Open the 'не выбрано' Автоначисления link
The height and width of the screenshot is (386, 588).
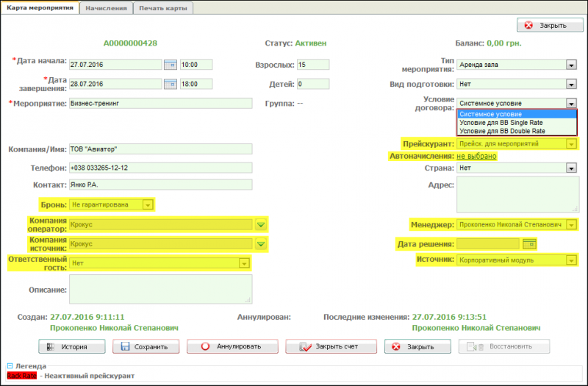pos(476,156)
